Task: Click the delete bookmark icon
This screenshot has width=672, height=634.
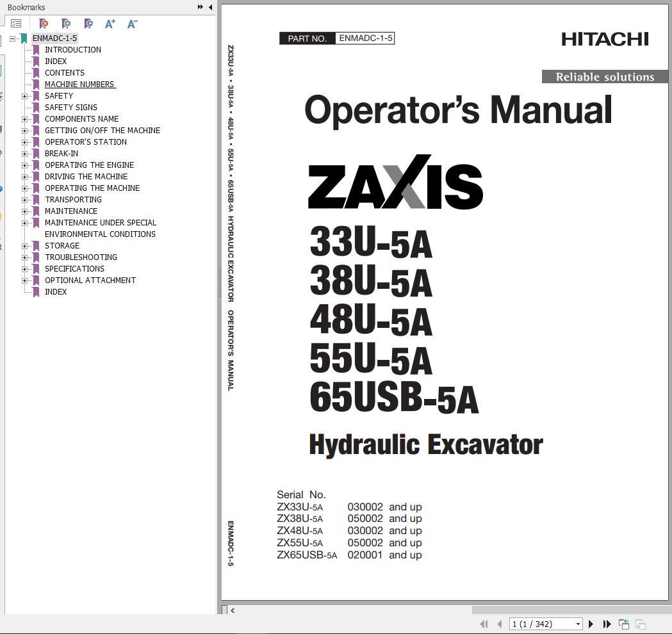Action: [x=44, y=24]
